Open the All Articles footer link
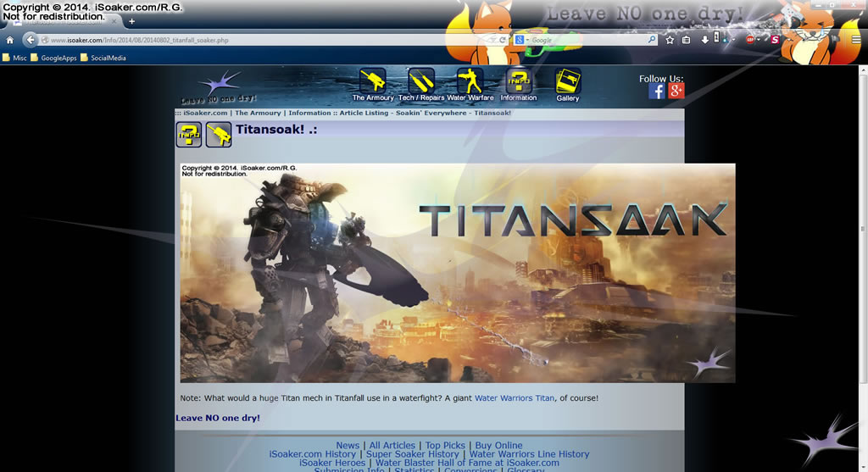The image size is (868, 472). tap(392, 445)
